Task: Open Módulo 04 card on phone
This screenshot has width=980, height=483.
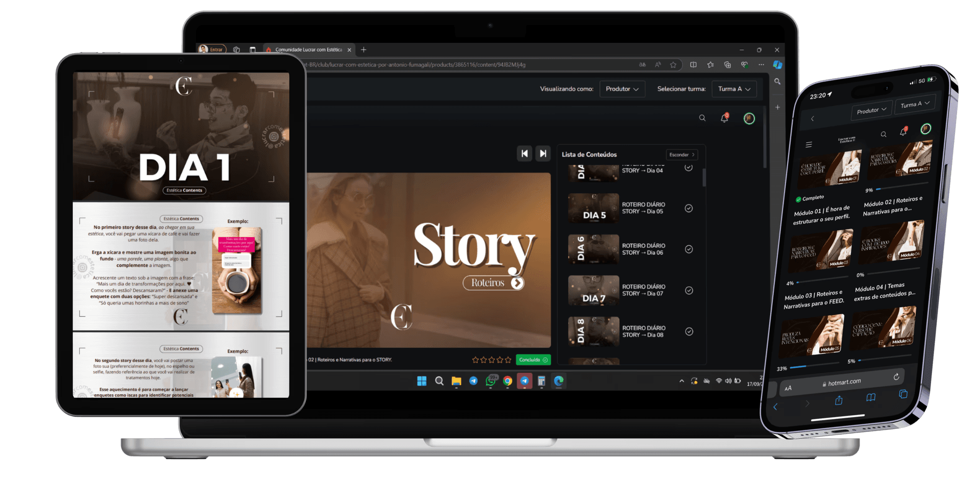Action: coord(891,242)
